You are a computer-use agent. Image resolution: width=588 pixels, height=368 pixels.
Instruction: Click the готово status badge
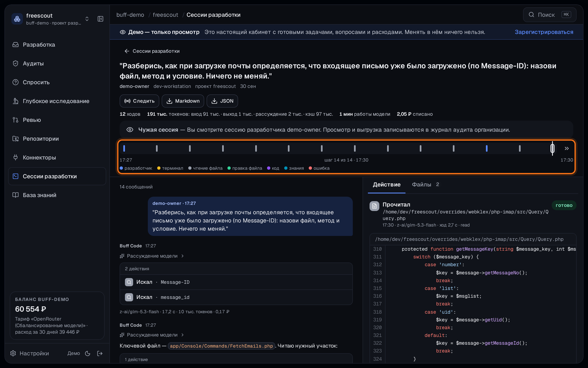click(564, 205)
